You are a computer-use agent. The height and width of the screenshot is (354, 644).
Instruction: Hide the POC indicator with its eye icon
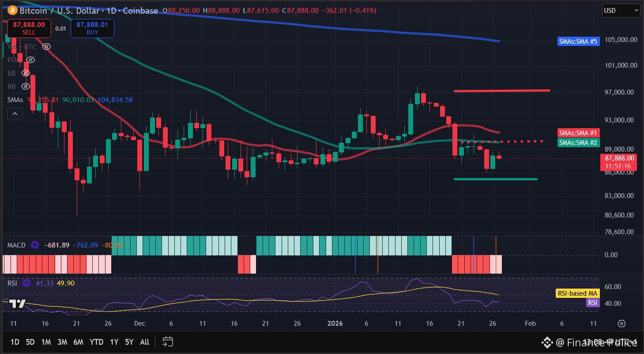coord(30,59)
